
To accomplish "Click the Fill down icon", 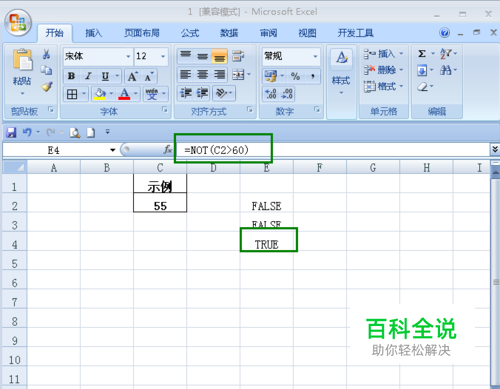I will (x=422, y=70).
